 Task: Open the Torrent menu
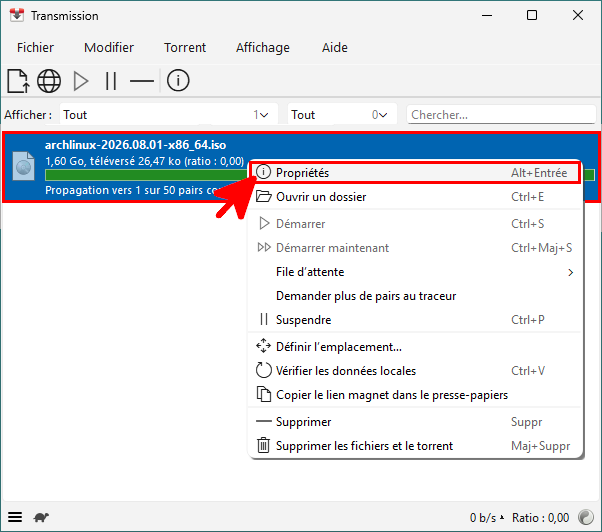pyautogui.click(x=185, y=48)
